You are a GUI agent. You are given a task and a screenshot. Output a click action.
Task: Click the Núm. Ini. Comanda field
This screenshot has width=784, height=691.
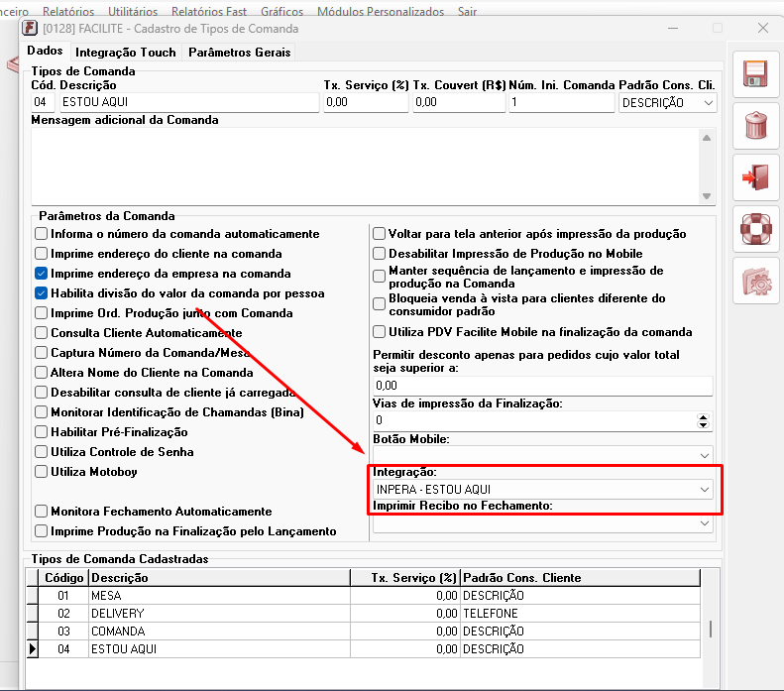point(562,102)
